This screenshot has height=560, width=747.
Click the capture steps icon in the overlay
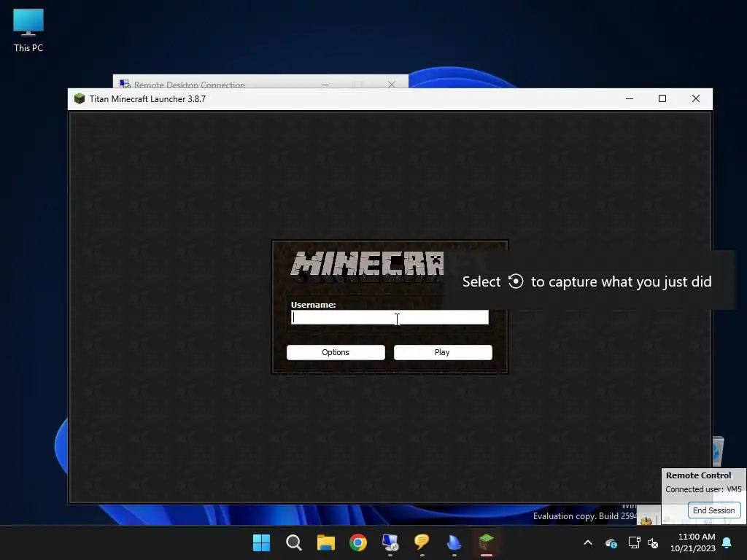(516, 281)
